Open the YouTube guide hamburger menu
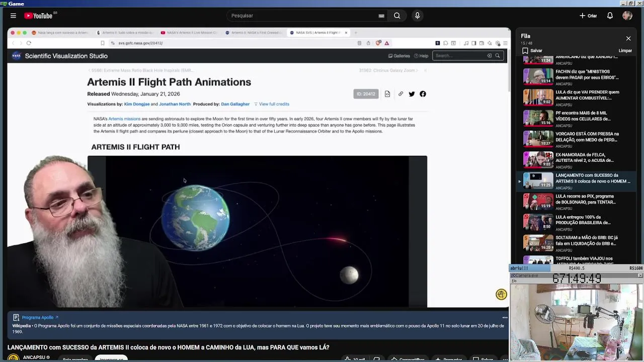Viewport: 644px width, 362px height. pyautogui.click(x=13, y=16)
